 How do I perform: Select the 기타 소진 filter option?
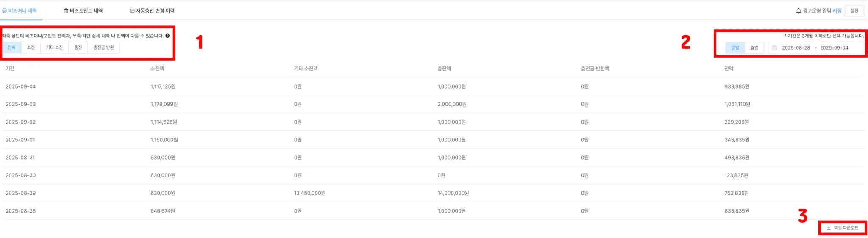[x=54, y=47]
